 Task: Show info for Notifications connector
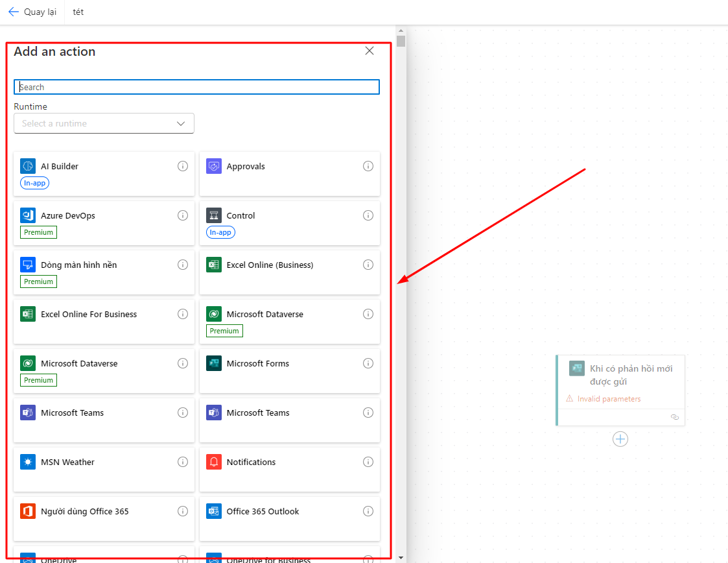pyautogui.click(x=368, y=461)
